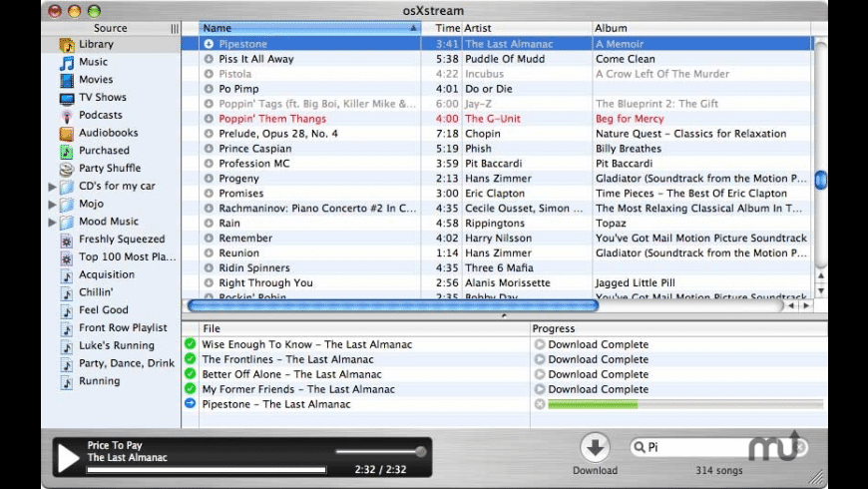The image size is (868, 489).
Task: Expand the CD's for my car folder
Action: 52,187
